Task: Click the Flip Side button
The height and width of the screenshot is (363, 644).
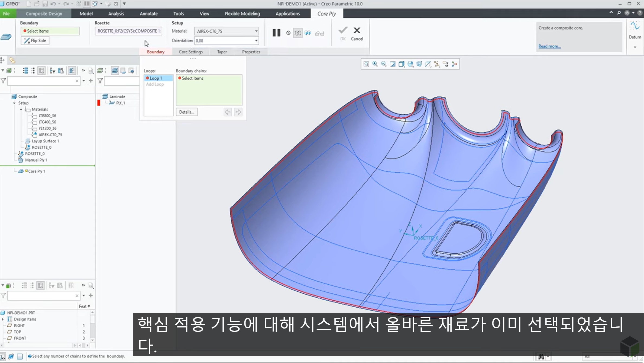Action: point(35,41)
